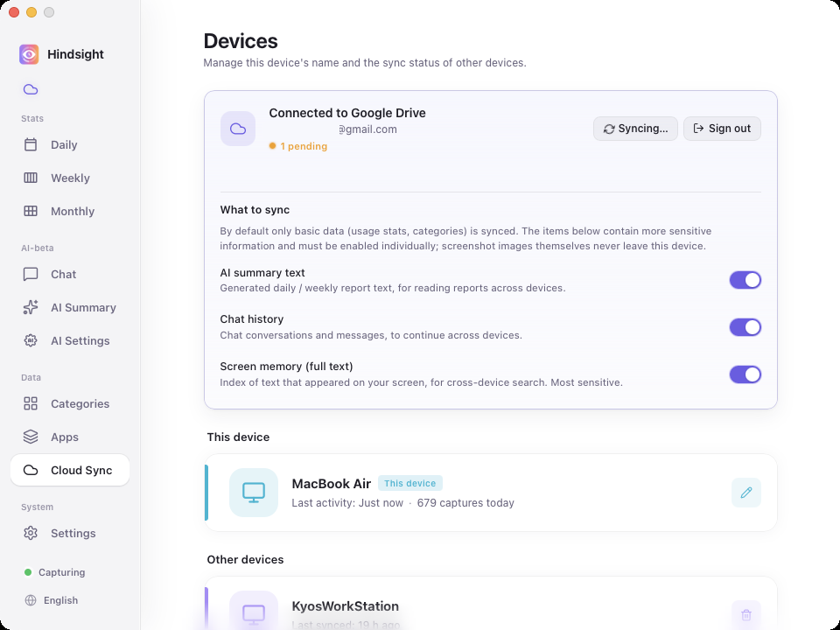Close the window with the red button
Viewport: 840px width, 630px height.
15,12
